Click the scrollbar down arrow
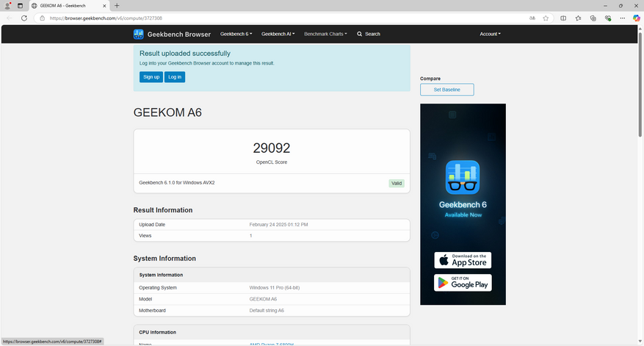The image size is (644, 346). tap(640, 342)
